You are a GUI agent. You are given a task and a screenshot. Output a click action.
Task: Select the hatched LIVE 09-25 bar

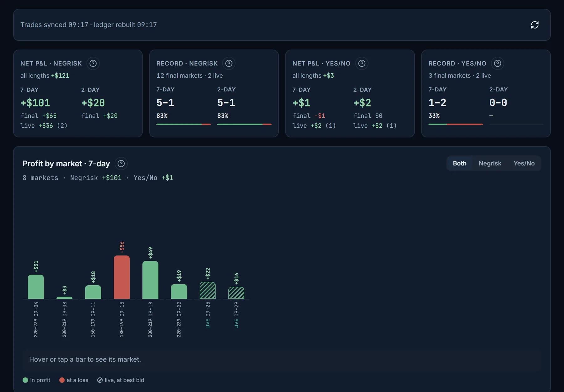[x=207, y=290]
